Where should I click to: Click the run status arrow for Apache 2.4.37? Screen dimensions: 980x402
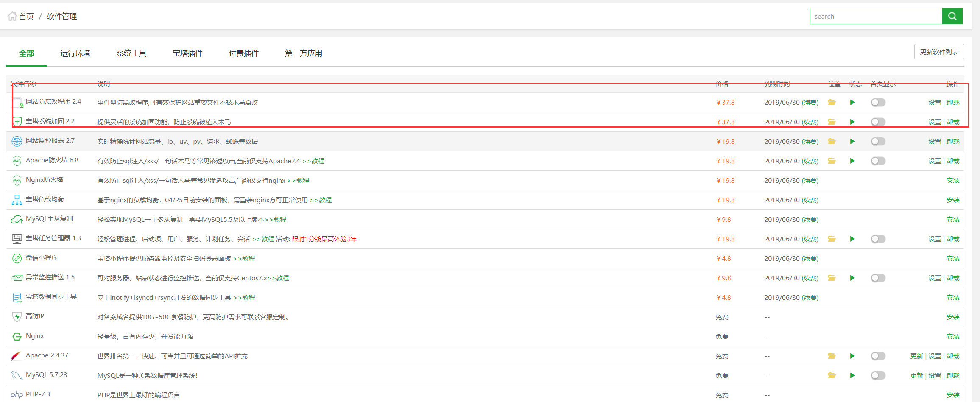(x=852, y=356)
